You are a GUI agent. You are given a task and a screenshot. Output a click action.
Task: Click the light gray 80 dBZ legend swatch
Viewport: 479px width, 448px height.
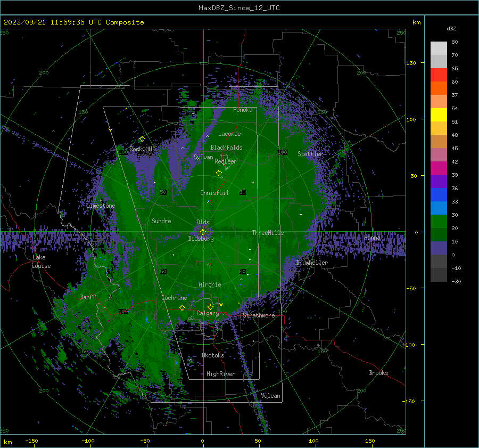[x=439, y=48]
